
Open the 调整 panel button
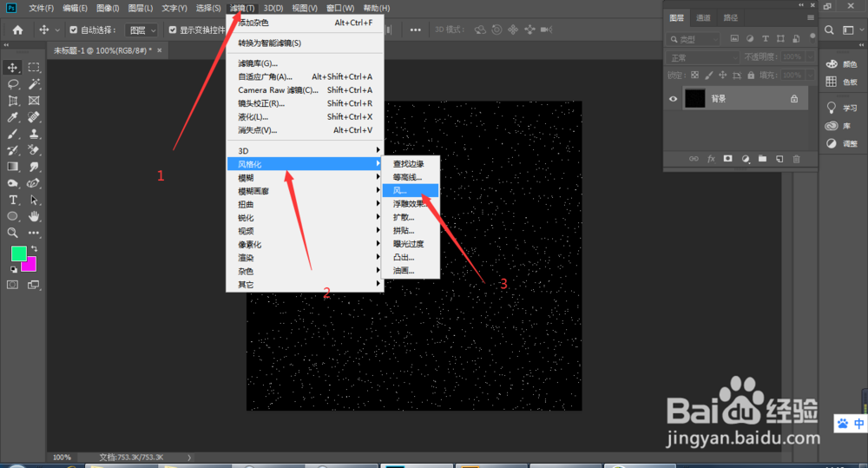point(842,143)
